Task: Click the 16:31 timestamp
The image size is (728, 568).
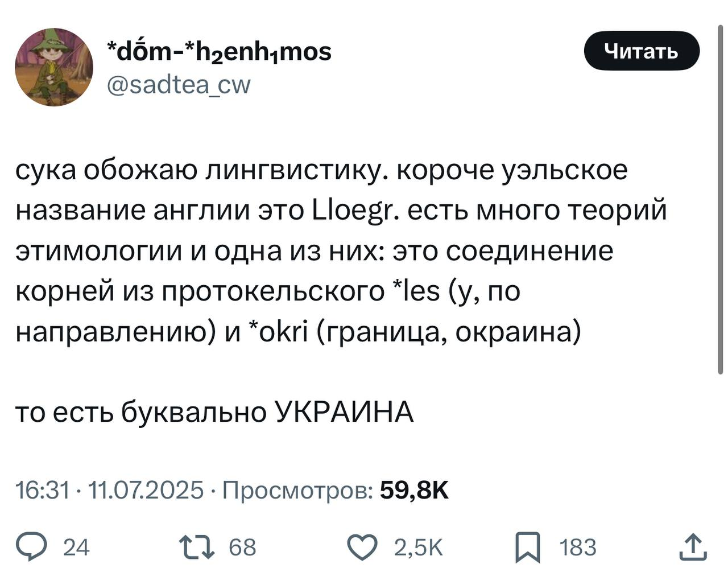Action: (42, 489)
